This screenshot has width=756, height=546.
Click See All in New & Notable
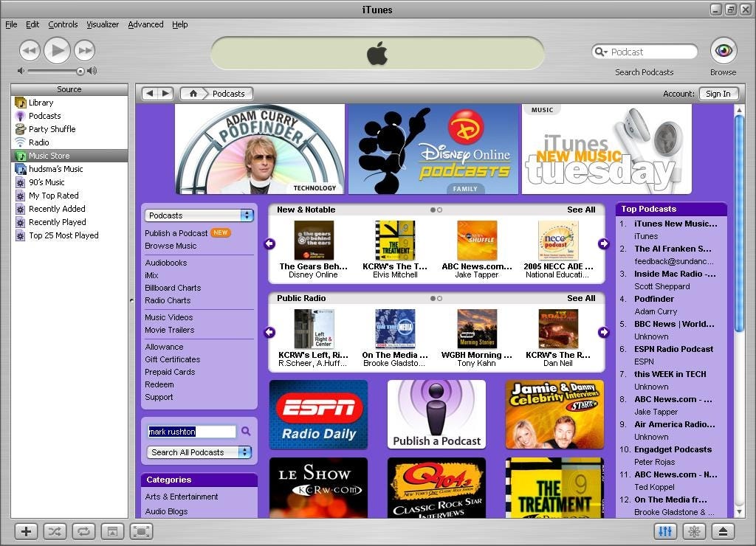pyautogui.click(x=581, y=210)
